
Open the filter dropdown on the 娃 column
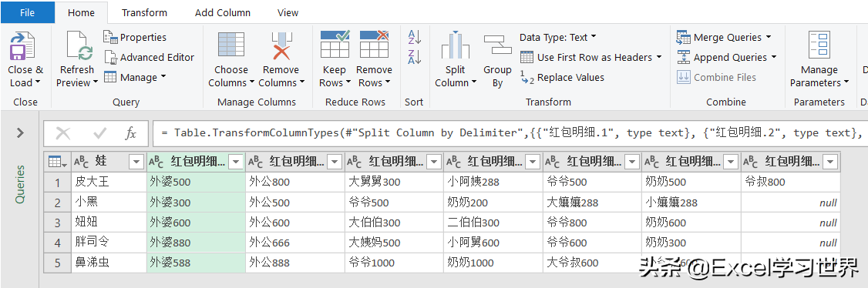pyautogui.click(x=136, y=162)
